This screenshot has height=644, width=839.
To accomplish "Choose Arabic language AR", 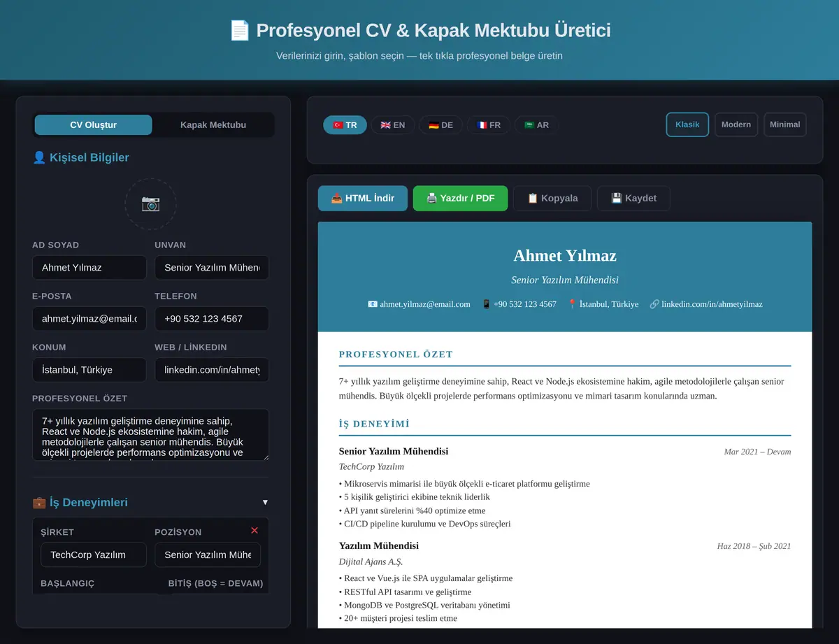I will (x=537, y=125).
